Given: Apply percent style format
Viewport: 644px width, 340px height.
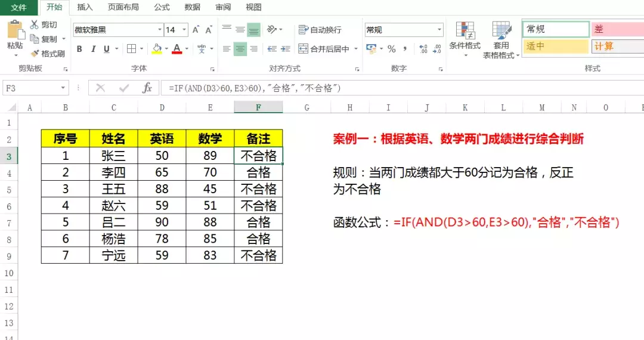Looking at the screenshot, I should 391,49.
